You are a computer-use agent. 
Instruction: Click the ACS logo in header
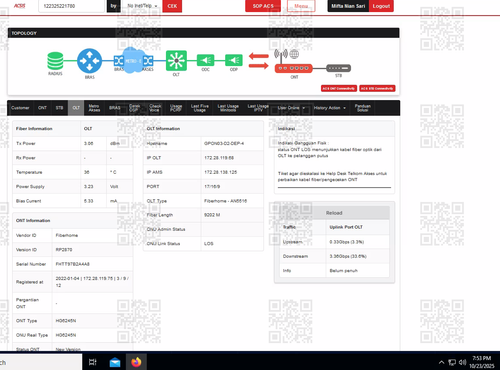pos(20,6)
